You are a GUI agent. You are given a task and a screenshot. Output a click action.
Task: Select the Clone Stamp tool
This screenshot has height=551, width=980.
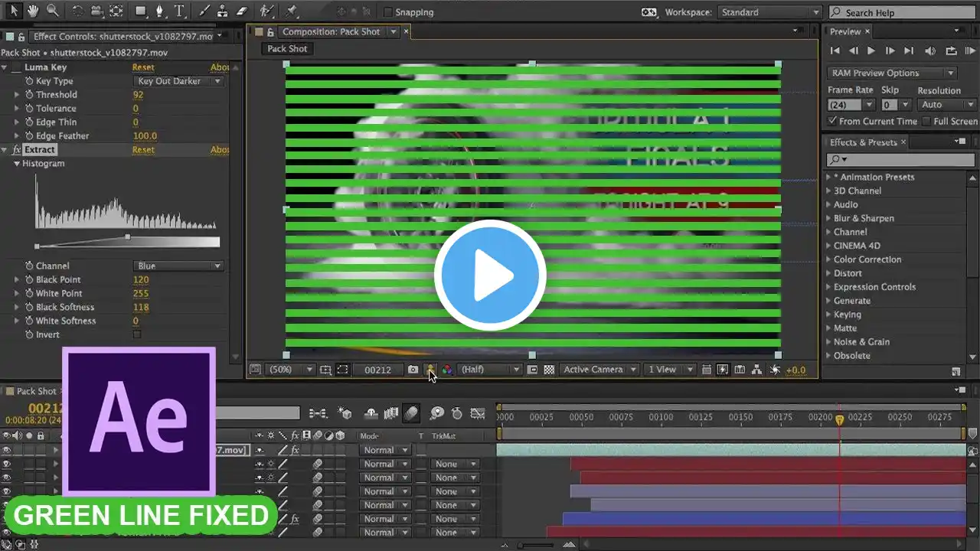click(223, 11)
